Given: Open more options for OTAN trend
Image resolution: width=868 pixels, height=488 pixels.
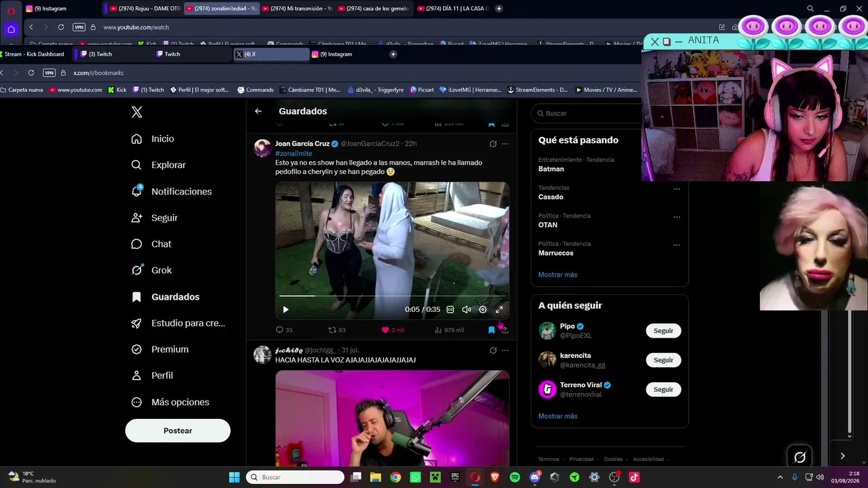Looking at the screenshot, I should pyautogui.click(x=677, y=217).
